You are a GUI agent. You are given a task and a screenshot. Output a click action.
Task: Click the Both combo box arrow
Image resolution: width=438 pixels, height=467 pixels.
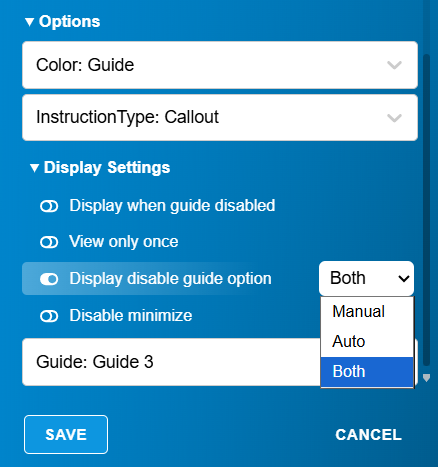click(x=404, y=279)
